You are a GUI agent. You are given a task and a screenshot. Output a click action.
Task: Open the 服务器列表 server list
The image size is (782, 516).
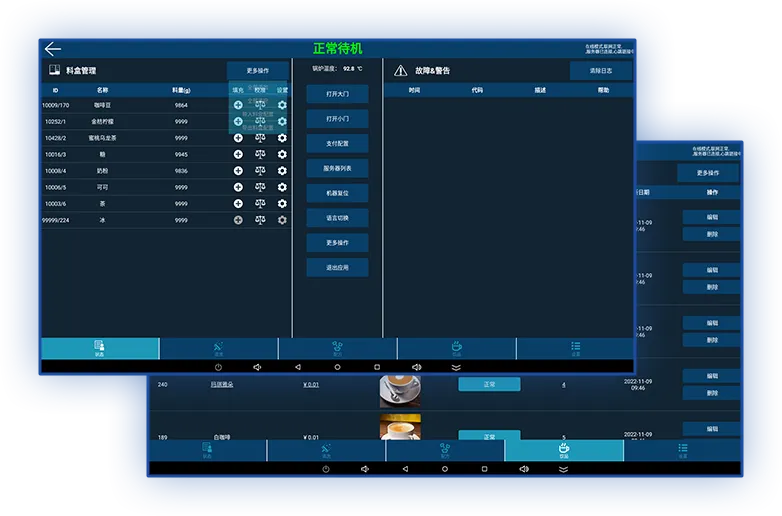click(x=338, y=169)
